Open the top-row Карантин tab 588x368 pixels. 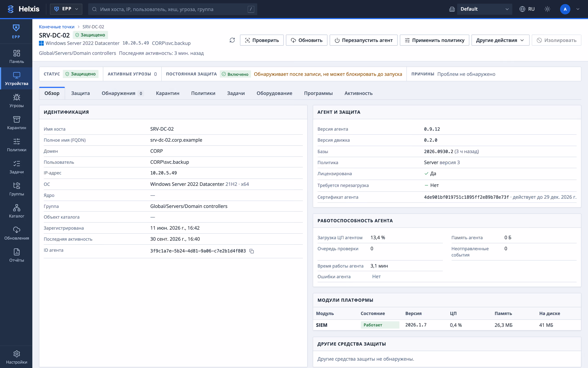[168, 93]
